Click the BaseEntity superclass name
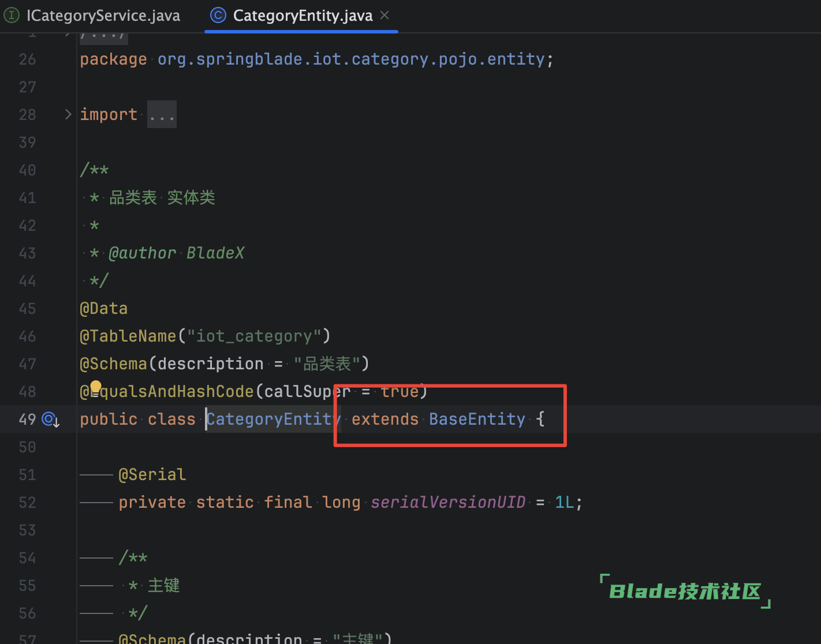 (477, 420)
